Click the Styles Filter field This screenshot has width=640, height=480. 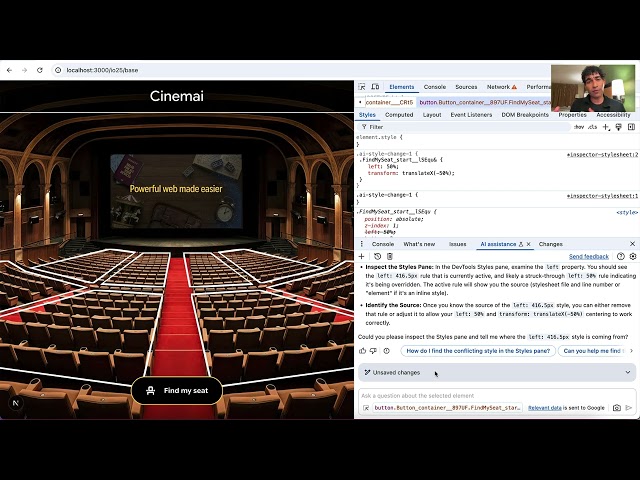464,127
